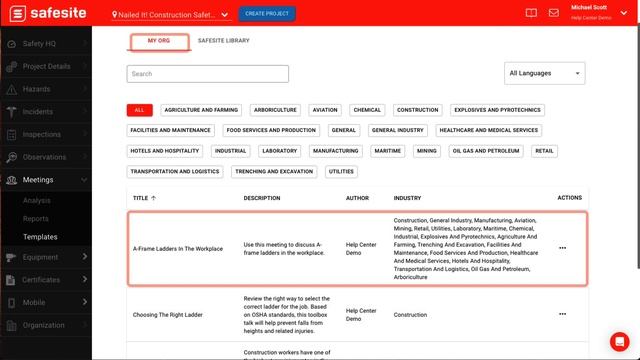Filter by Laboratory
The image size is (640, 360).
pos(280,151)
